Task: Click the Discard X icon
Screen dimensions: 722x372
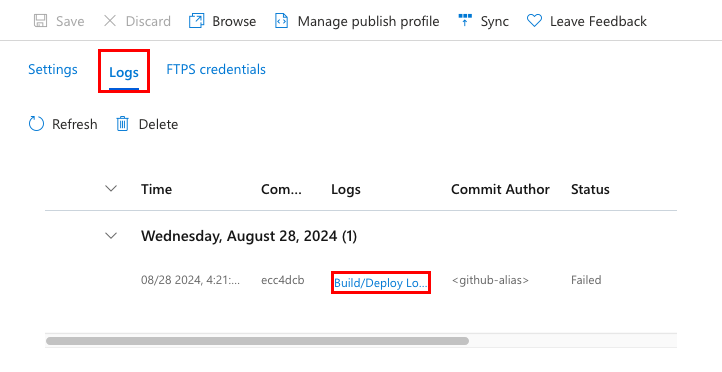Action: coord(110,21)
